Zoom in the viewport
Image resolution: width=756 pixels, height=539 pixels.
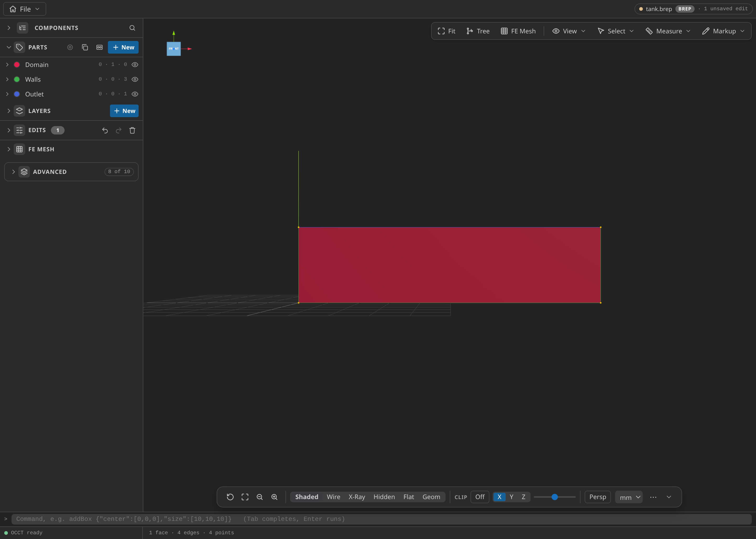[275, 497]
